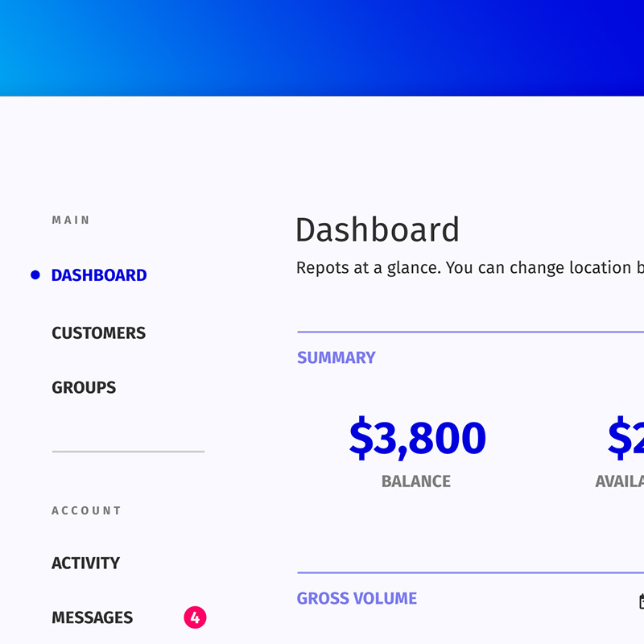Screen dimensions: 644x644
Task: Click the calendar icon beside Gross Volume
Action: (x=642, y=601)
